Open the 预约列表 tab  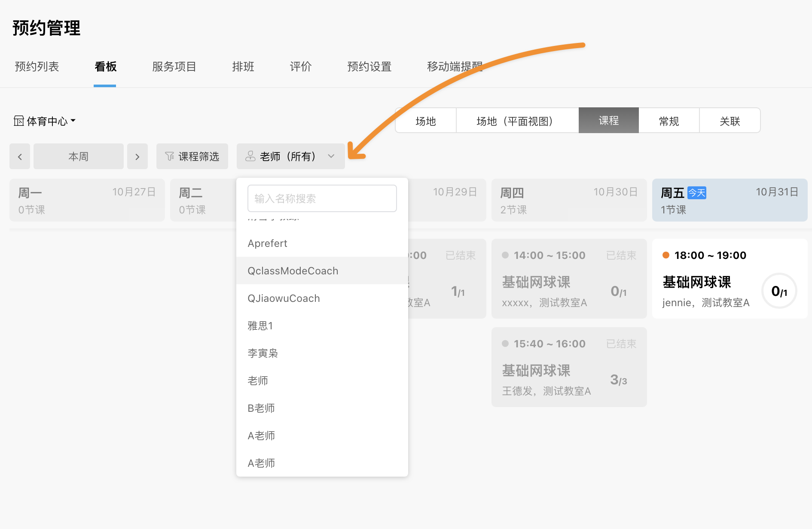point(37,67)
